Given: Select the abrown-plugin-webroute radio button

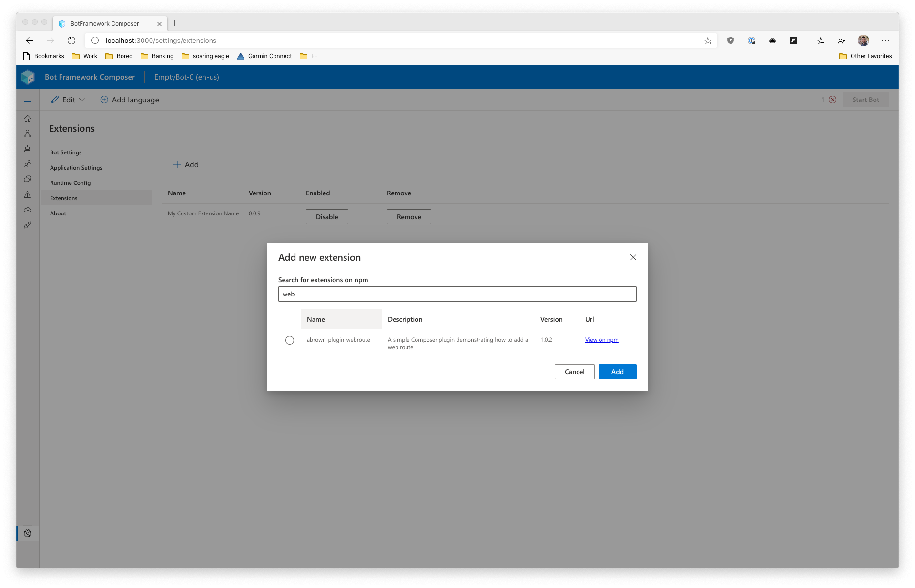Looking at the screenshot, I should [x=290, y=340].
